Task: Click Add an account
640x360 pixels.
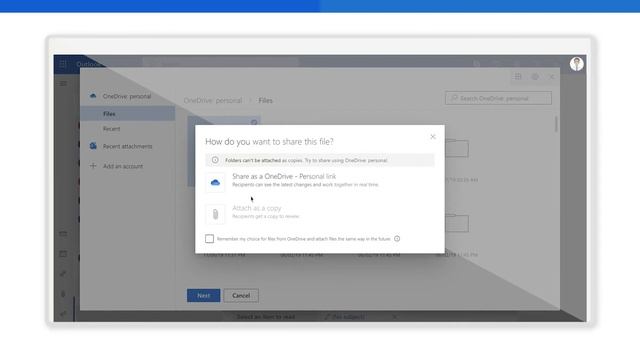Action: 123,166
